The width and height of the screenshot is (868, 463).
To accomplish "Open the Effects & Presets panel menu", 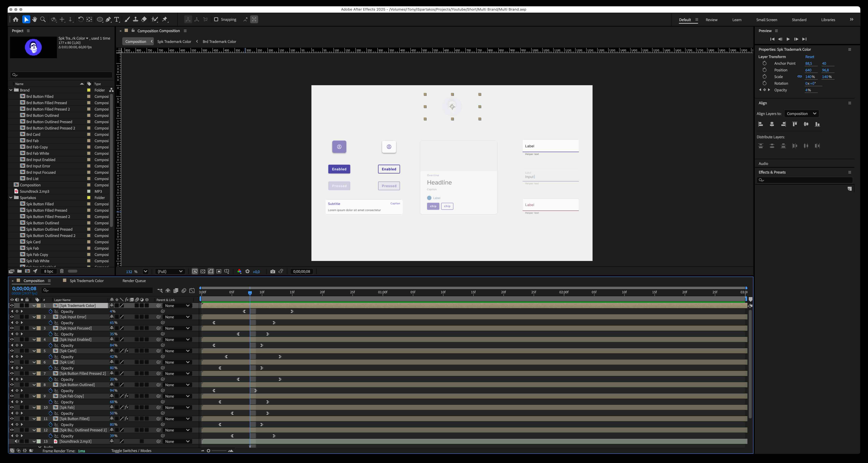I will coord(850,172).
